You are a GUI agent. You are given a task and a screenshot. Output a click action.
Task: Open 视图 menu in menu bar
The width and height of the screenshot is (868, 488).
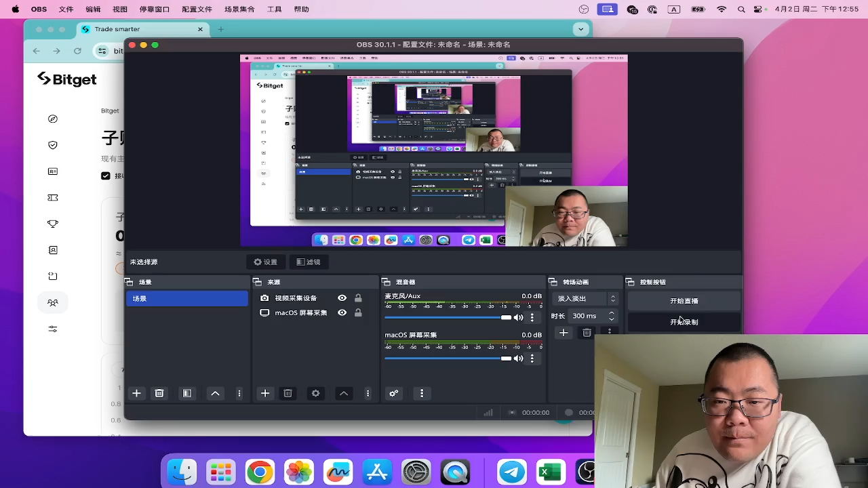[x=120, y=9]
